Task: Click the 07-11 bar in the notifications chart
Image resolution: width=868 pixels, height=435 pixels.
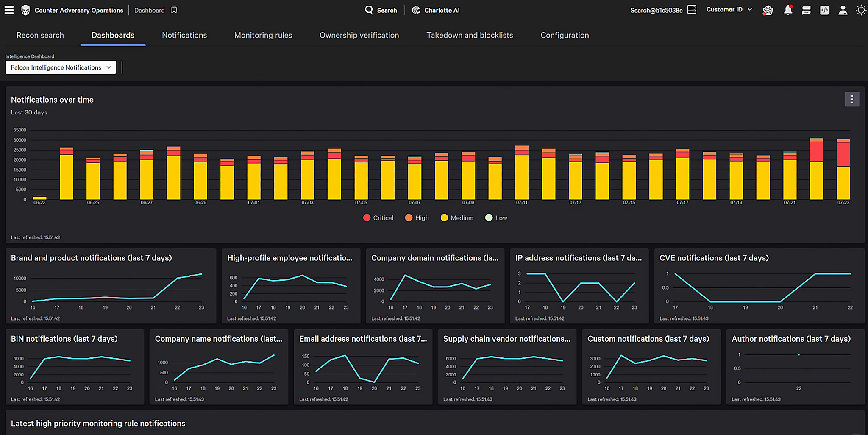Action: pos(522,173)
